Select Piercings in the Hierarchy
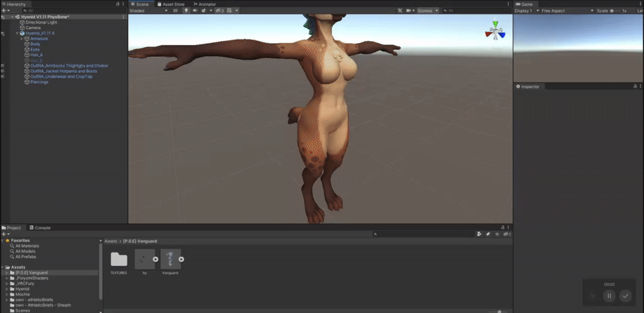Viewport: 644px width, 313px height. point(39,82)
